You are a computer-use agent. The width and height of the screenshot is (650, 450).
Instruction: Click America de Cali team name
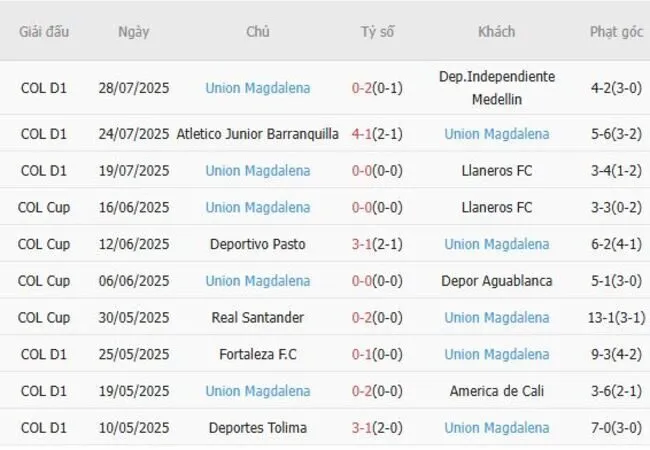497,391
